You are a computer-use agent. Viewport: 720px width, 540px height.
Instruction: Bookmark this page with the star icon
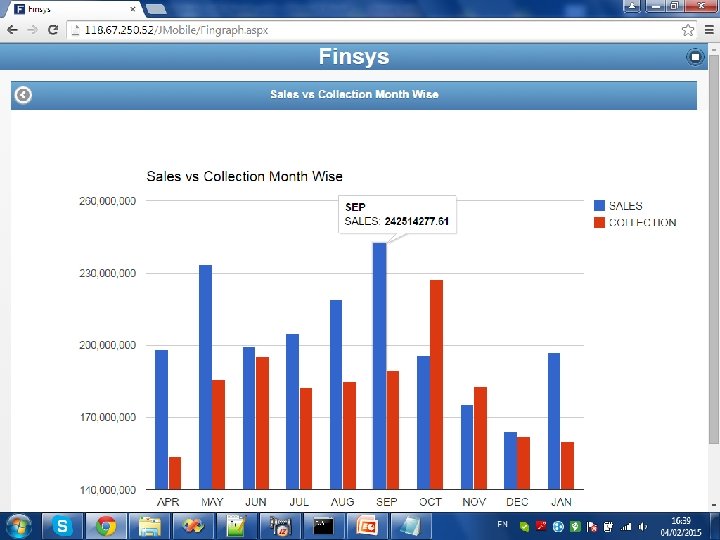tap(687, 30)
